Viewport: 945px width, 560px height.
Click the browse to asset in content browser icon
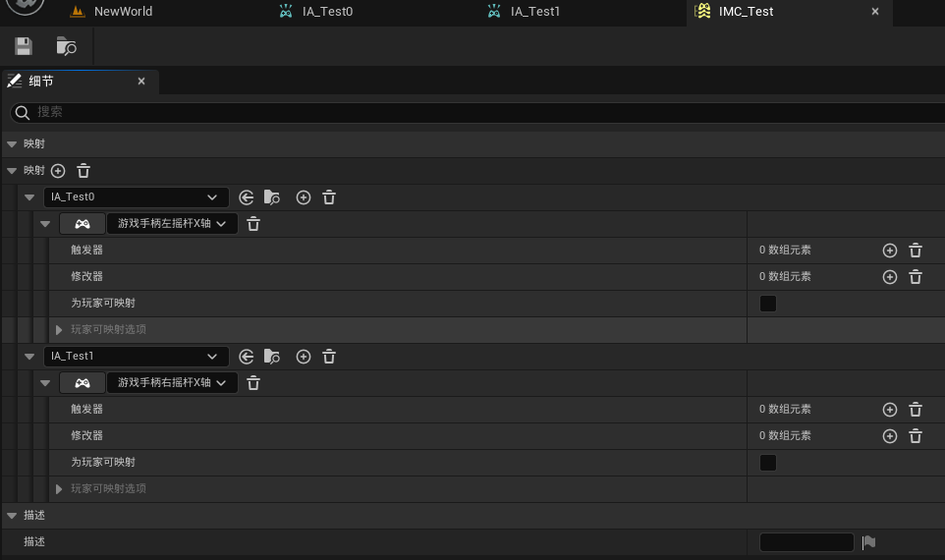tap(66, 46)
